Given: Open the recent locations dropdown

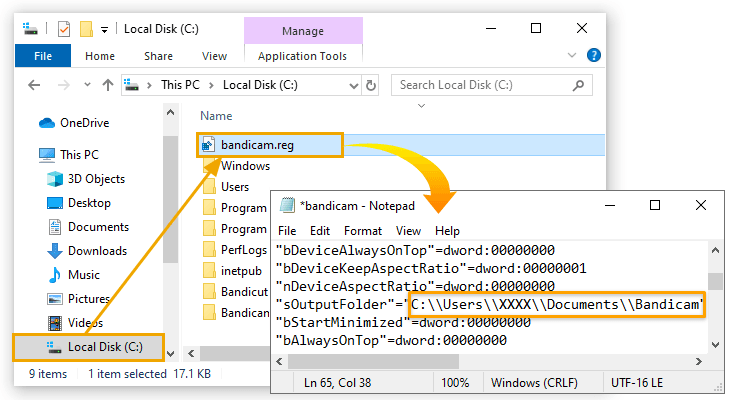Looking at the screenshot, I should click(x=87, y=85).
